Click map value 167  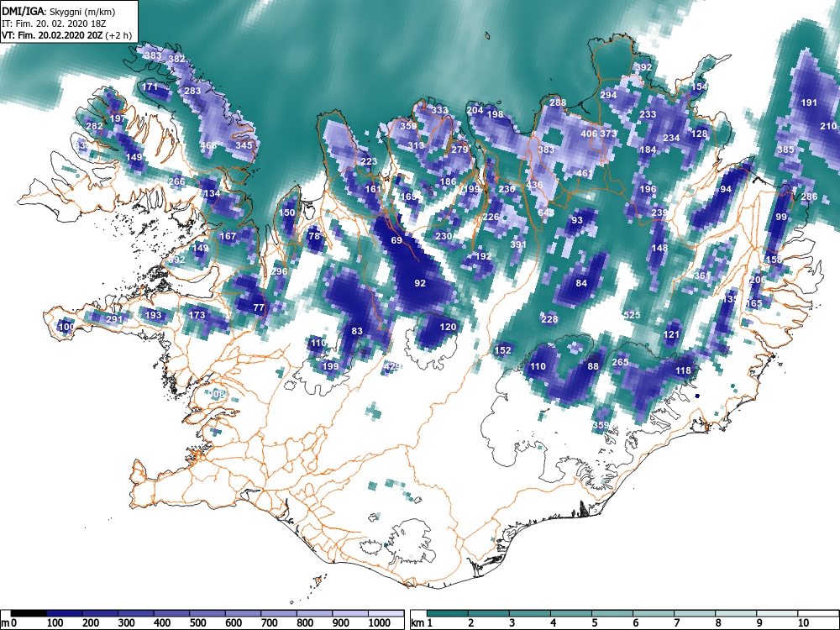[228, 236]
